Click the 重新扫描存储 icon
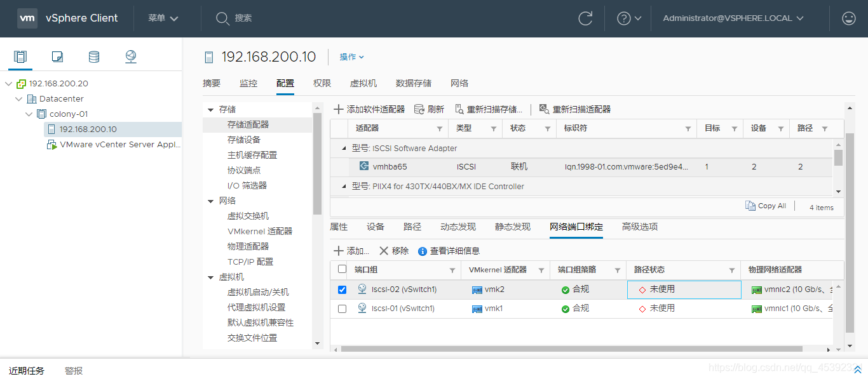868x379 pixels. (459, 109)
